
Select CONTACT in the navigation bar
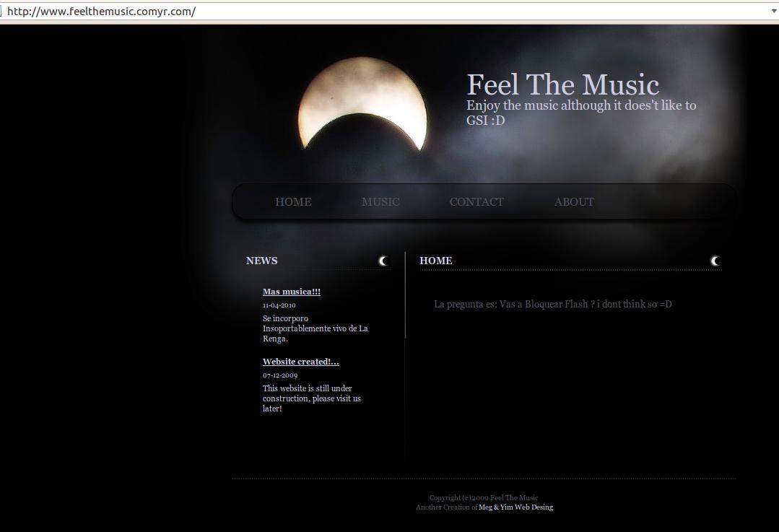tap(476, 202)
